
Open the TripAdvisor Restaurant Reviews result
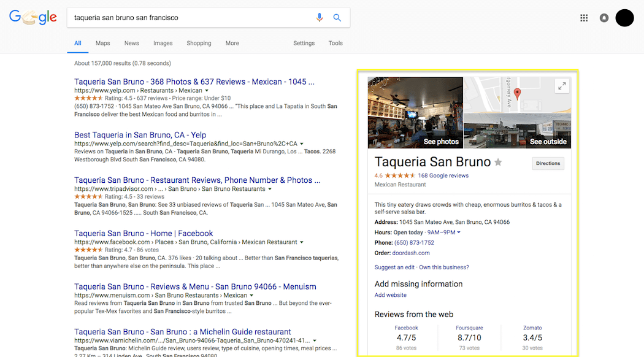click(197, 180)
